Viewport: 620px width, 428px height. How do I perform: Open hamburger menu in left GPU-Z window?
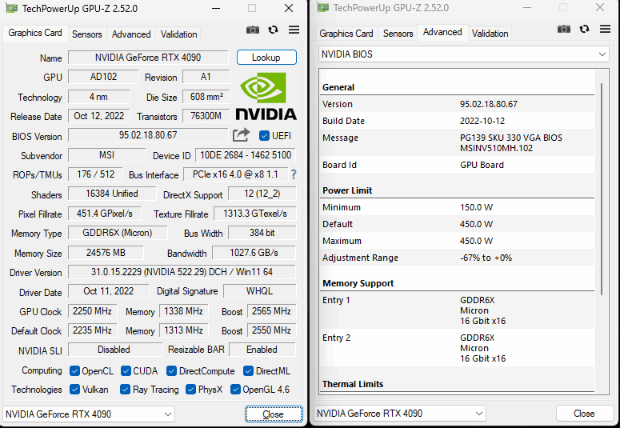click(294, 30)
